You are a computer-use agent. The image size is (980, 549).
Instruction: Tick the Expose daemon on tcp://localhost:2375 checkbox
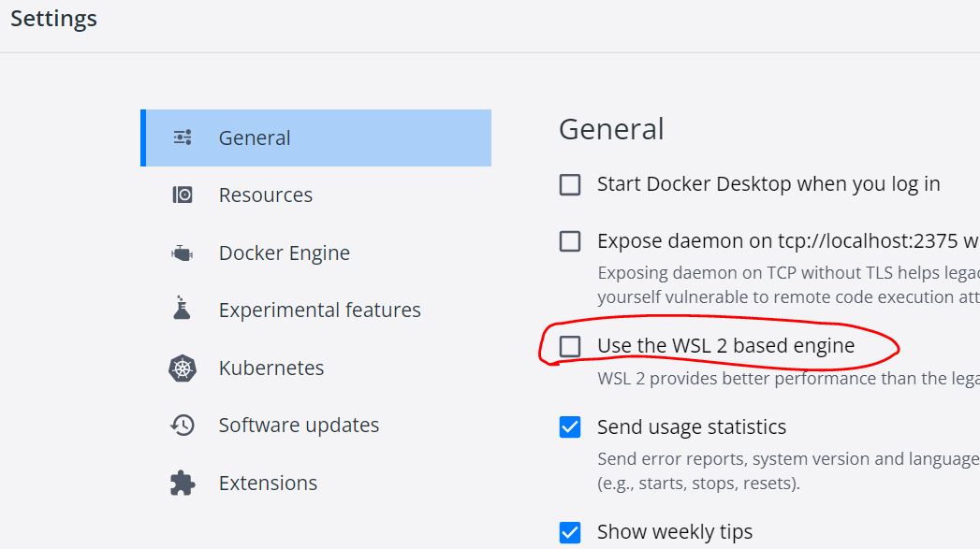point(570,241)
